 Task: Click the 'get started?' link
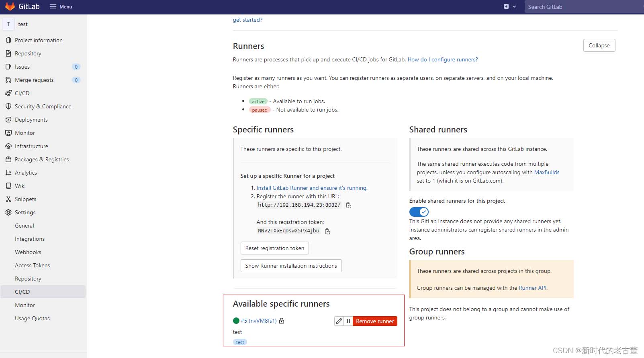coord(247,20)
